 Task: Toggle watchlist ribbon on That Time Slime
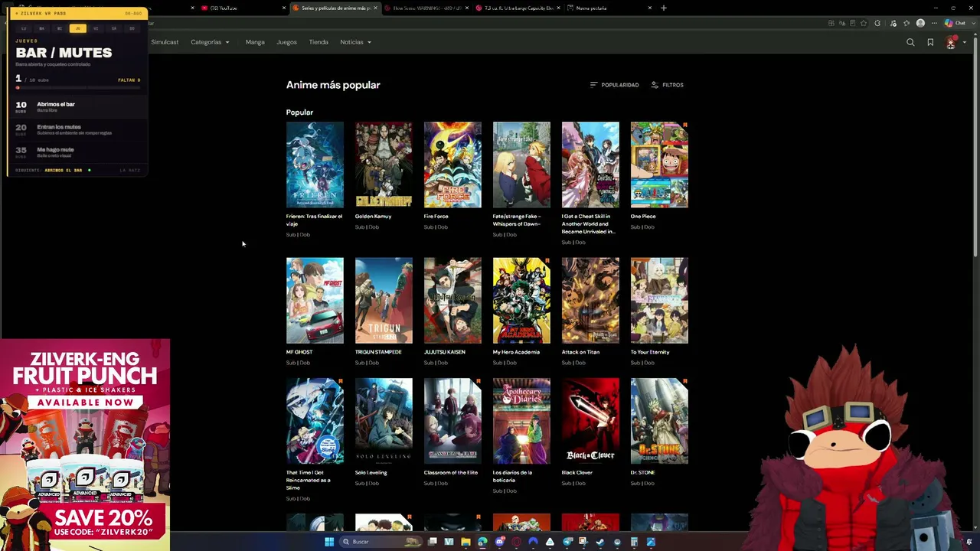(341, 381)
